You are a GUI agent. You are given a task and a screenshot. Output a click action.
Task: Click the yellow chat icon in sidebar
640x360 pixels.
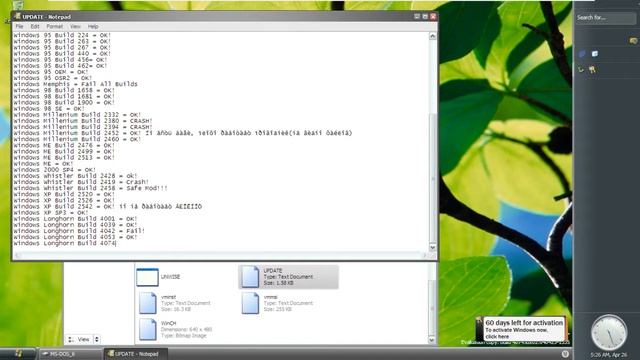click(x=633, y=40)
